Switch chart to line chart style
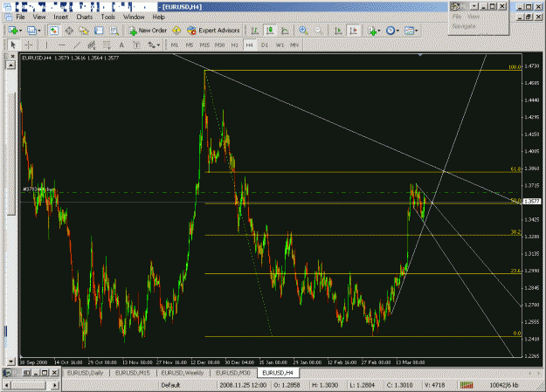Screen dimensions: 546x392 [x=285, y=31]
